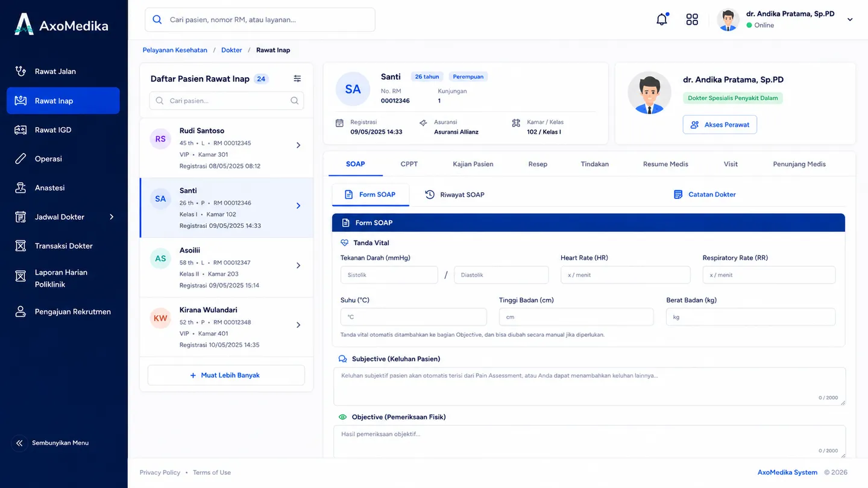Click the Laporan Harian Poliklinik icon
This screenshot has height=488, width=868.
20,276
